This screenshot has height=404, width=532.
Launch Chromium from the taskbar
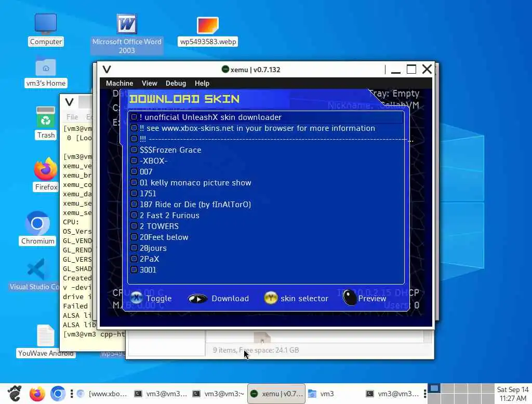click(x=58, y=394)
